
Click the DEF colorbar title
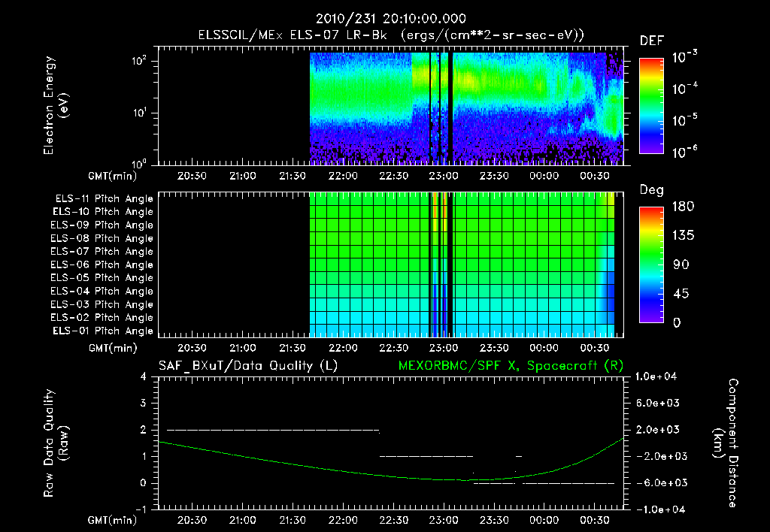click(x=652, y=41)
